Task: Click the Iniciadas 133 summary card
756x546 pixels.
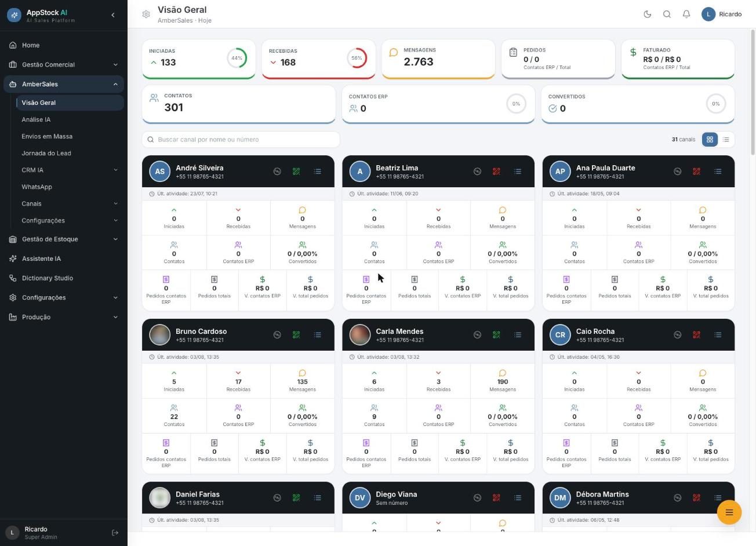Action: 199,59
